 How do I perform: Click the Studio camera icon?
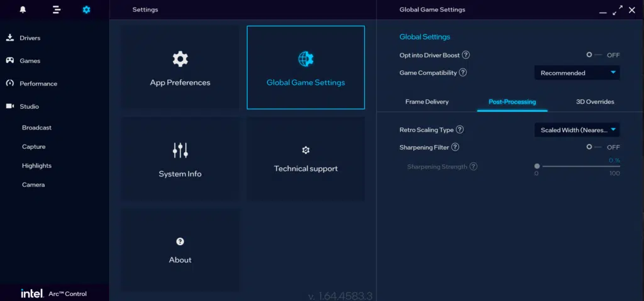tap(10, 106)
